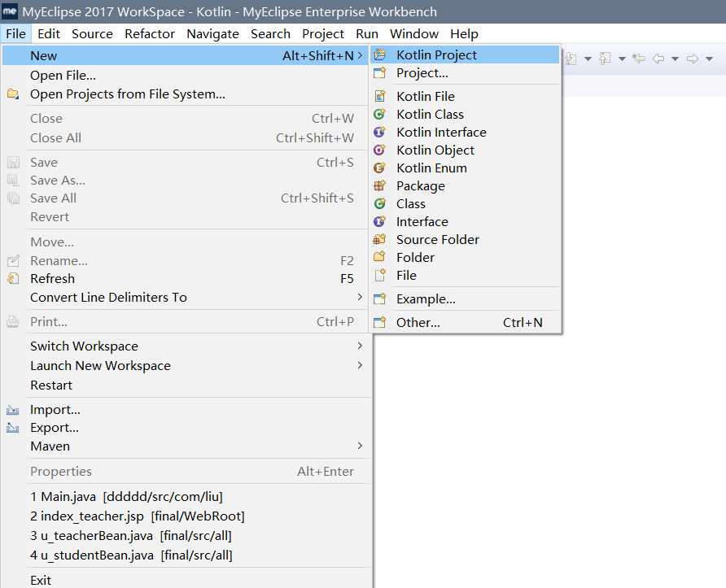Expand the Switch Workspace submenu
Viewport: 726px width, 588px height.
186,346
